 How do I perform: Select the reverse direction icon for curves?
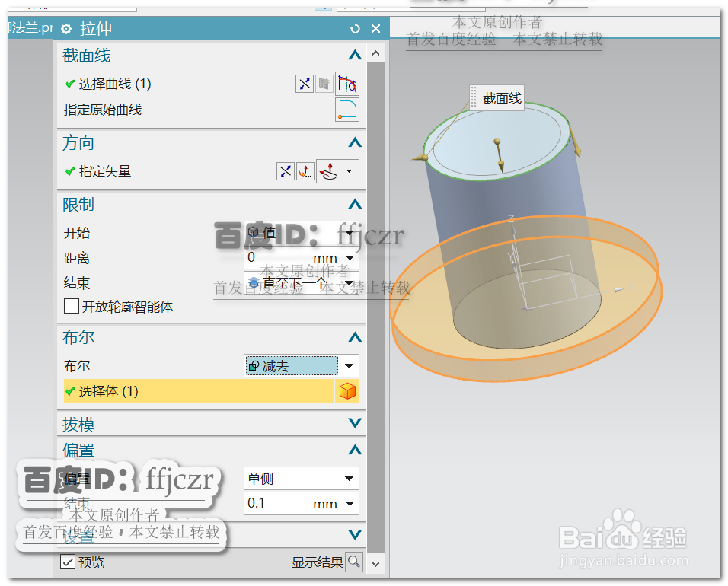tap(304, 83)
